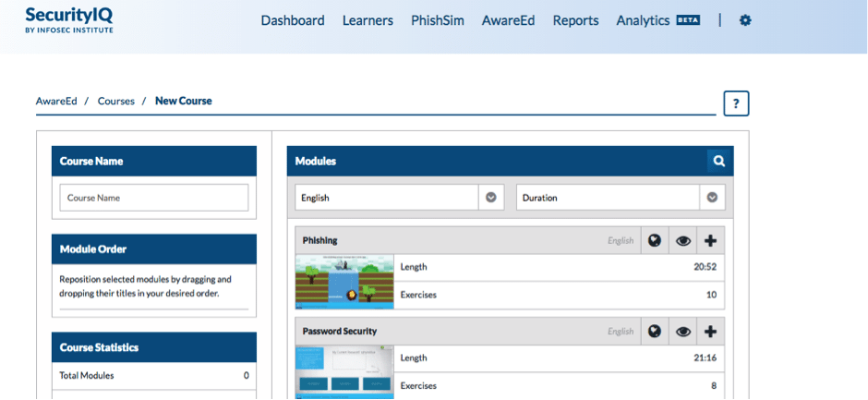Add the Password Security module with plus
Image resolution: width=868 pixels, height=400 pixels.
(710, 331)
